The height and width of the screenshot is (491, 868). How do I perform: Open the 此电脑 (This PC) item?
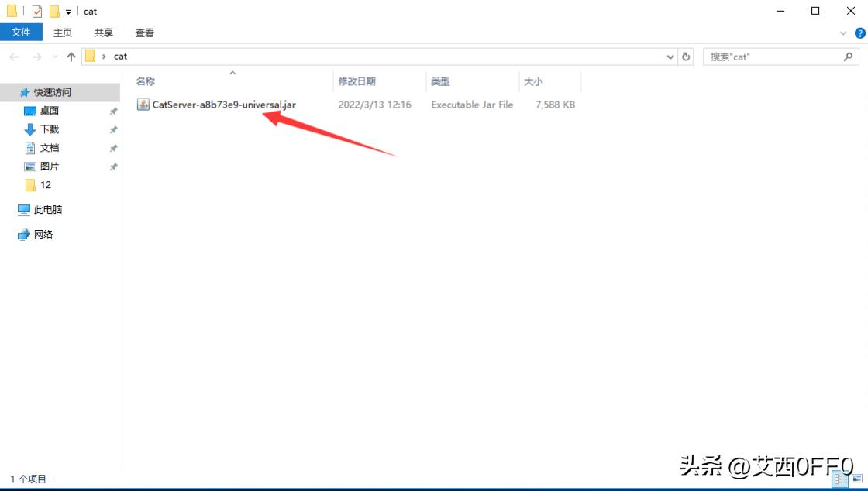point(46,209)
